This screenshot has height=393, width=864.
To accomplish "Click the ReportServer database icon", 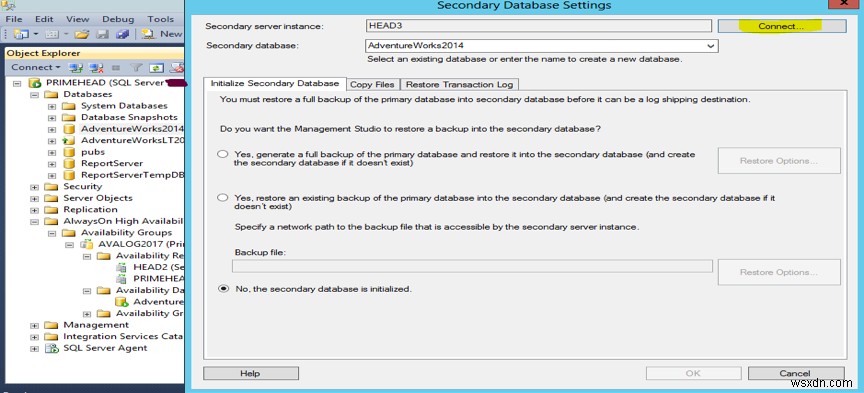I will (69, 164).
